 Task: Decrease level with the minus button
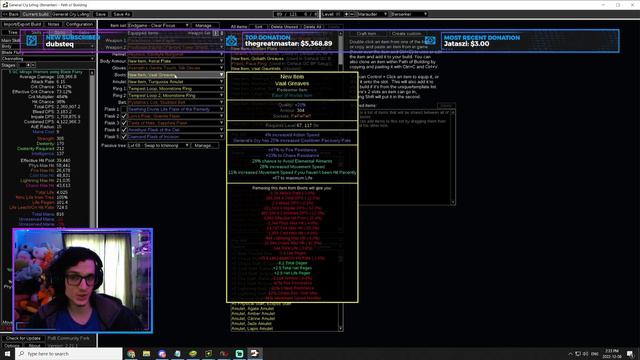pyautogui.click(x=352, y=14)
